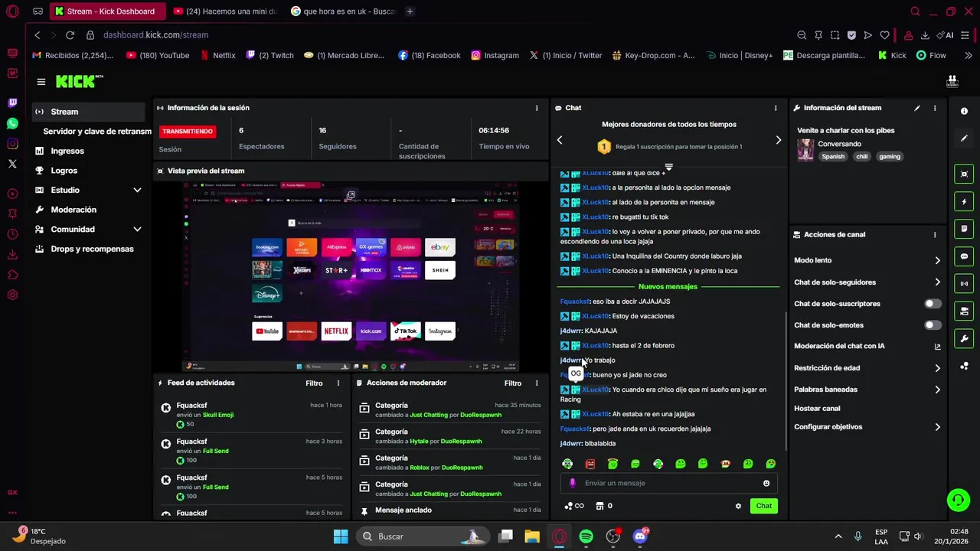Toggle the wrench stream info widget

[x=964, y=339]
